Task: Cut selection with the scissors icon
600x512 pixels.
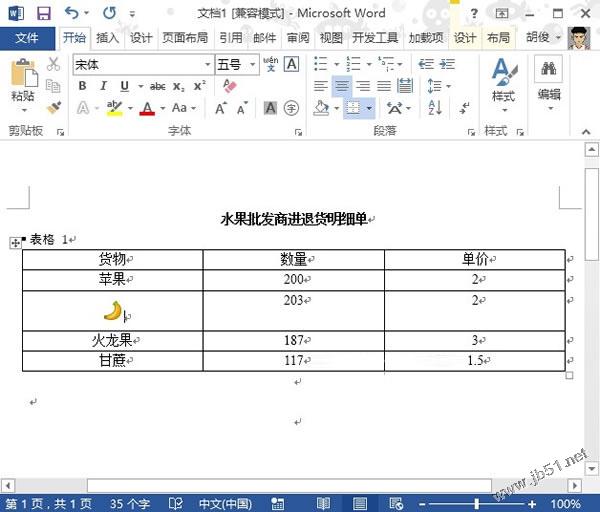Action: coord(53,64)
